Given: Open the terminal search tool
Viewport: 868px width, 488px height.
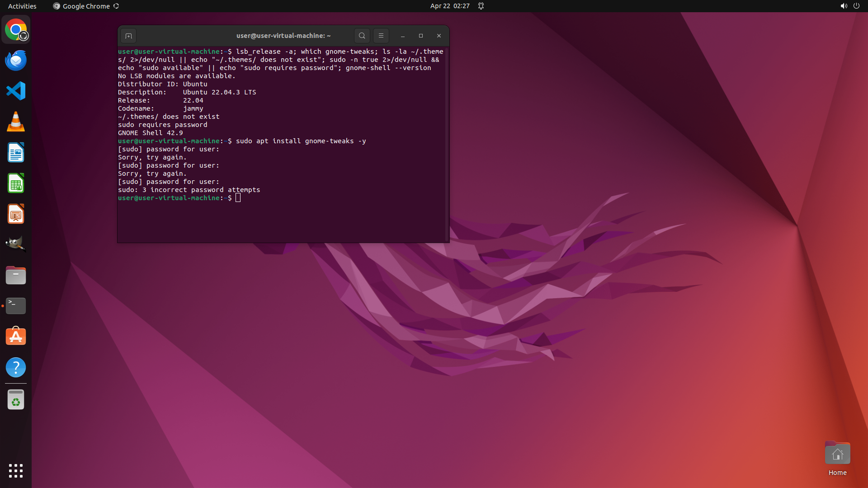Looking at the screenshot, I should coord(362,36).
